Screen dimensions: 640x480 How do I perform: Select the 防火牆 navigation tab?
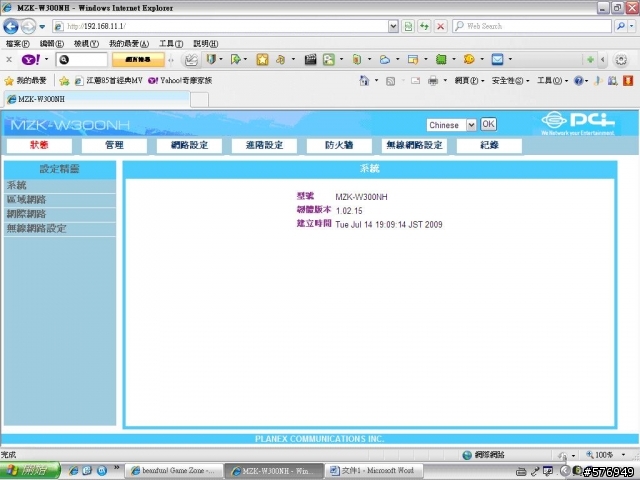[339, 145]
